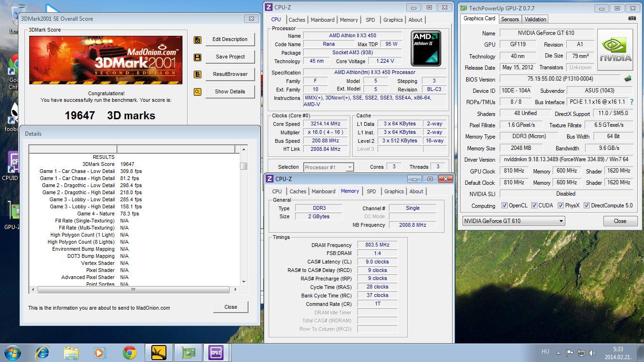Click the ResultBrowser icon in 3DMark
Viewport: 644px width, 362px height.
point(198,74)
